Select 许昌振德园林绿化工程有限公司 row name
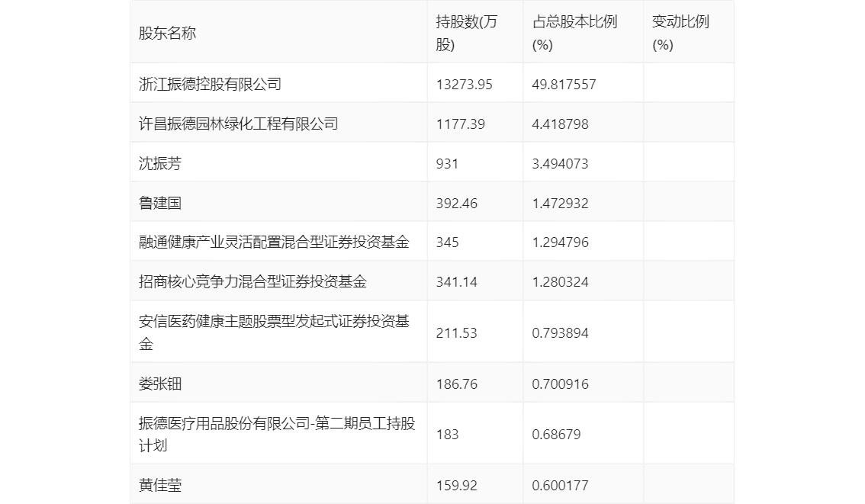This screenshot has height=504, width=865. click(238, 124)
